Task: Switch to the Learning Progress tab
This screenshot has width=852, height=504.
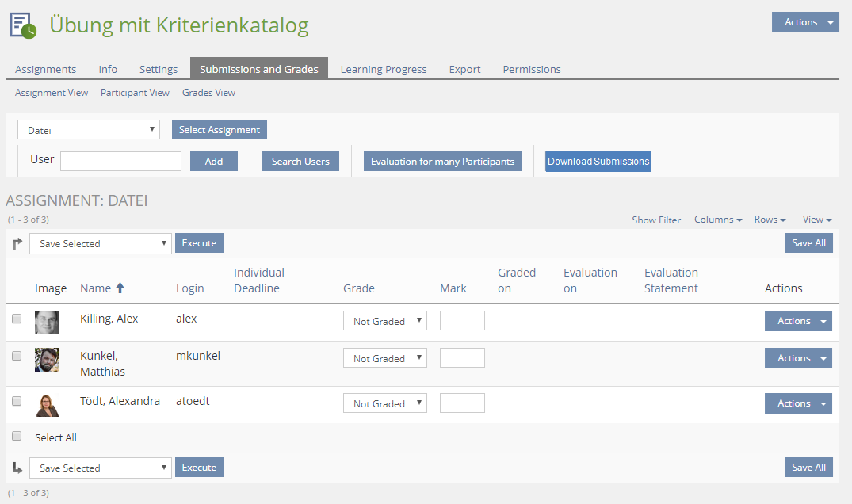Action: point(384,70)
